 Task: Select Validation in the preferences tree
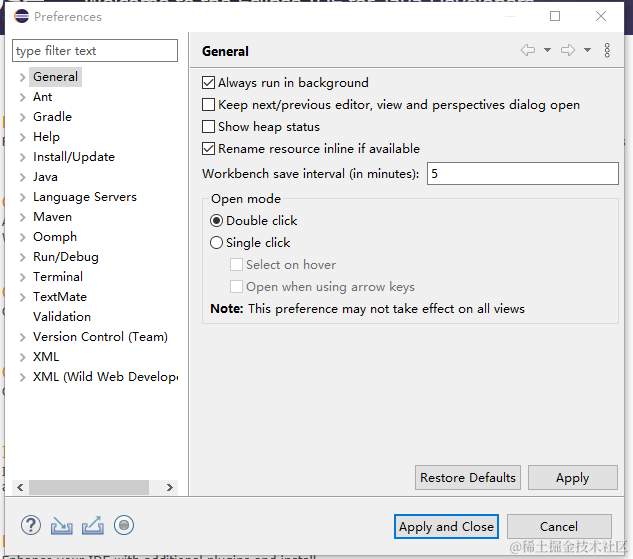62,317
